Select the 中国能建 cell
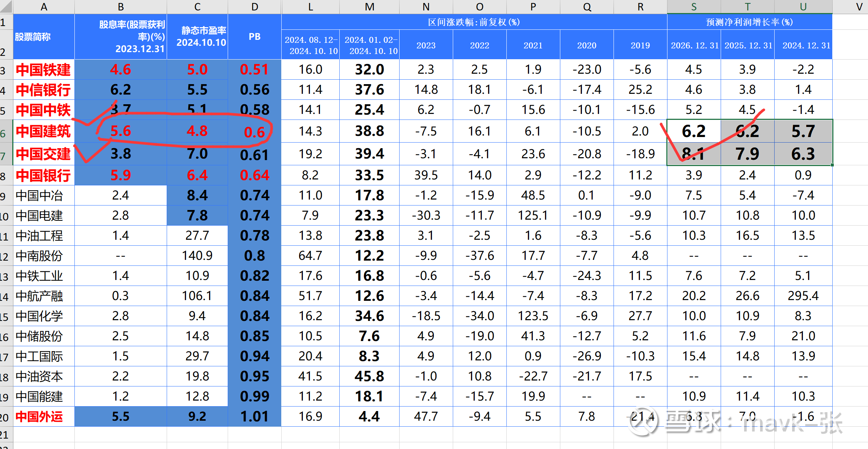 point(44,397)
